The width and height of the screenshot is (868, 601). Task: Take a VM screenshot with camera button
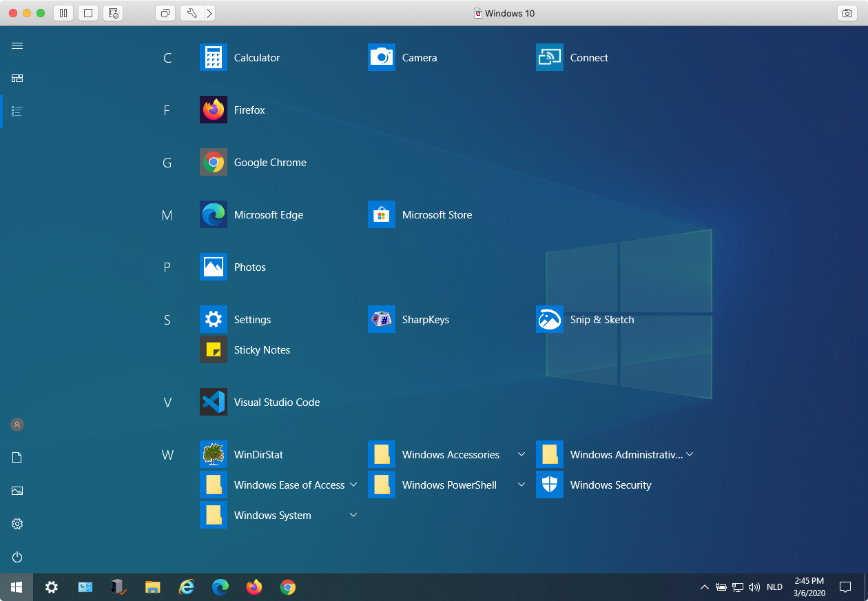(847, 13)
